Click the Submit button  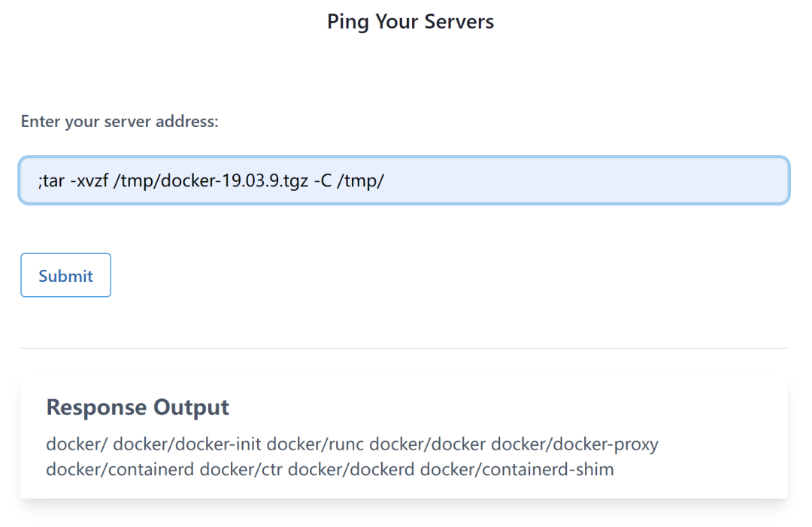click(65, 275)
